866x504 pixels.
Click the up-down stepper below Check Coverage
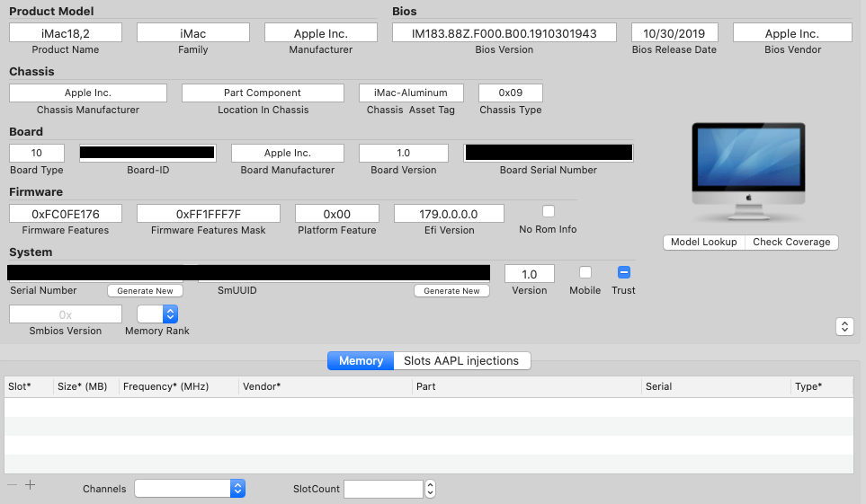click(844, 327)
